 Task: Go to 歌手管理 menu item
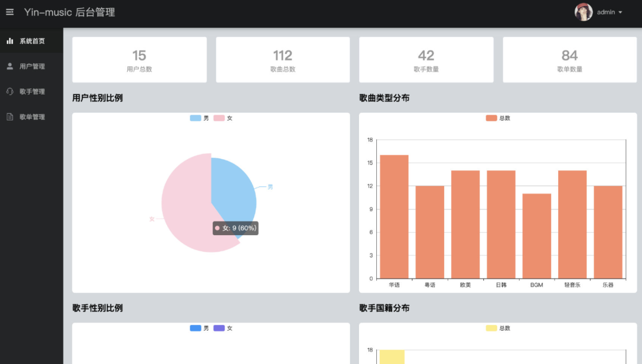coord(32,91)
